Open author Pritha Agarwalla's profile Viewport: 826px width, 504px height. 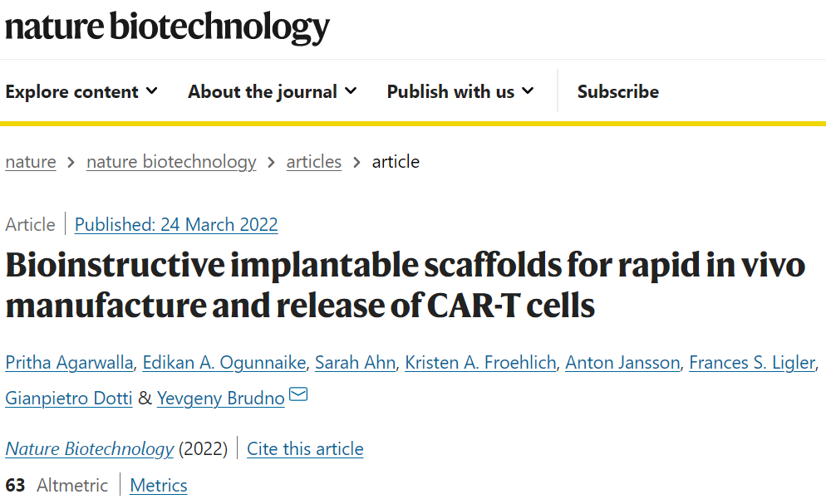click(69, 362)
